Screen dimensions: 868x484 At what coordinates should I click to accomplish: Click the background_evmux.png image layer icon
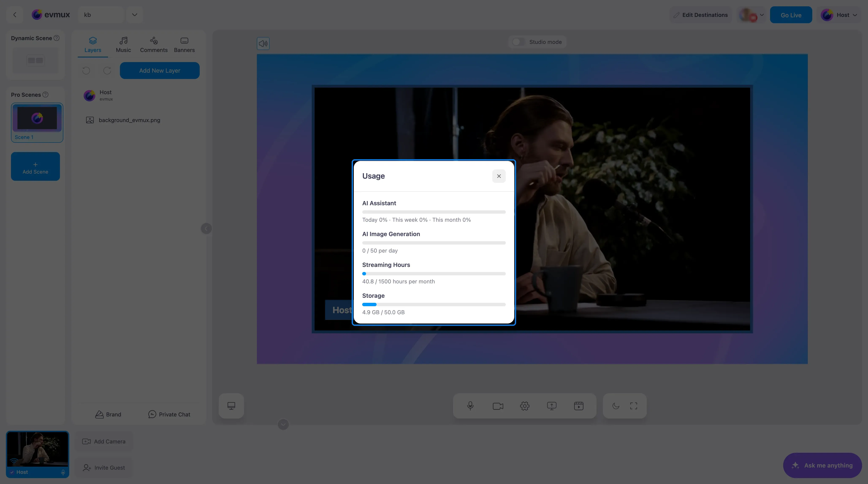tap(90, 120)
